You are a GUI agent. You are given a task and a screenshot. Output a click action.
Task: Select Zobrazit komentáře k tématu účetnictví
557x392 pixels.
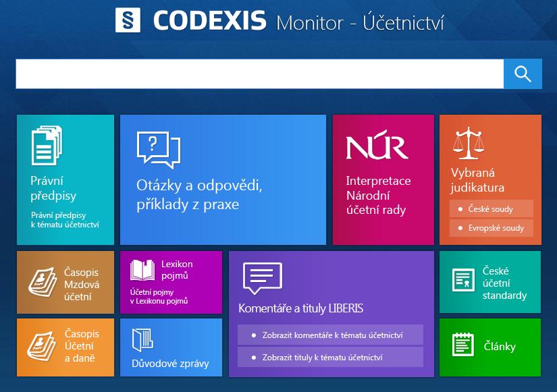click(330, 335)
